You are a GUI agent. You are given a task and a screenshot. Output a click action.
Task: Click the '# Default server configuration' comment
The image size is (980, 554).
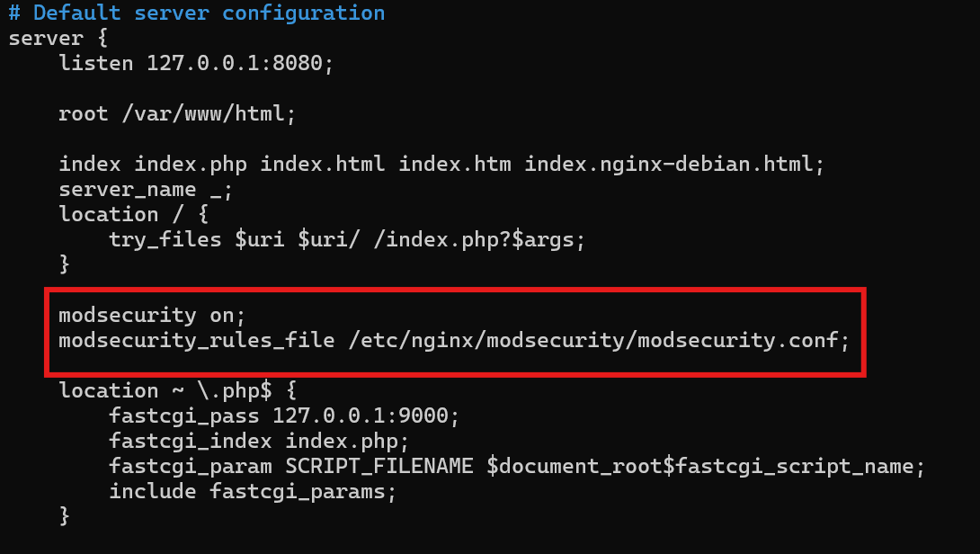197,13
